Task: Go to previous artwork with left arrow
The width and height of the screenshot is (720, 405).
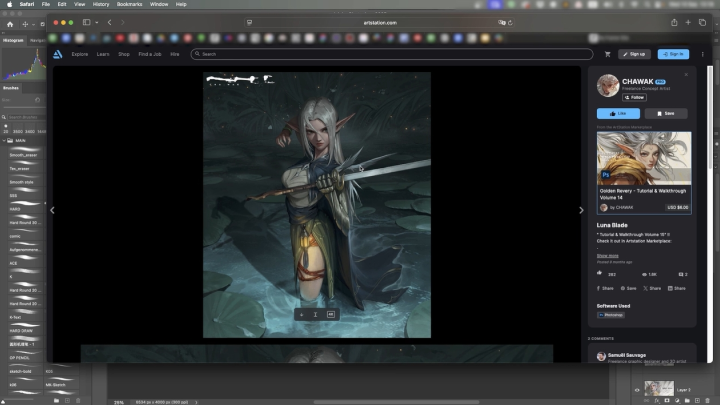Action: [x=52, y=210]
